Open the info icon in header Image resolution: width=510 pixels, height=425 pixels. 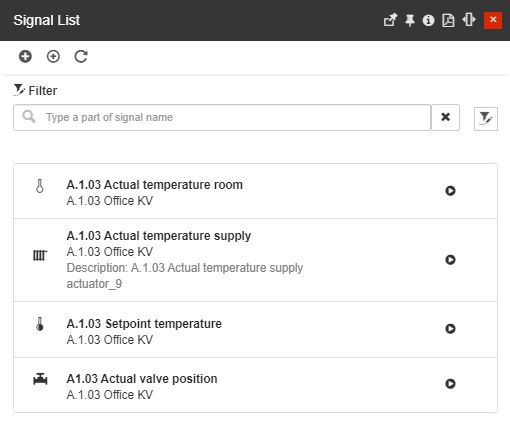(x=428, y=20)
